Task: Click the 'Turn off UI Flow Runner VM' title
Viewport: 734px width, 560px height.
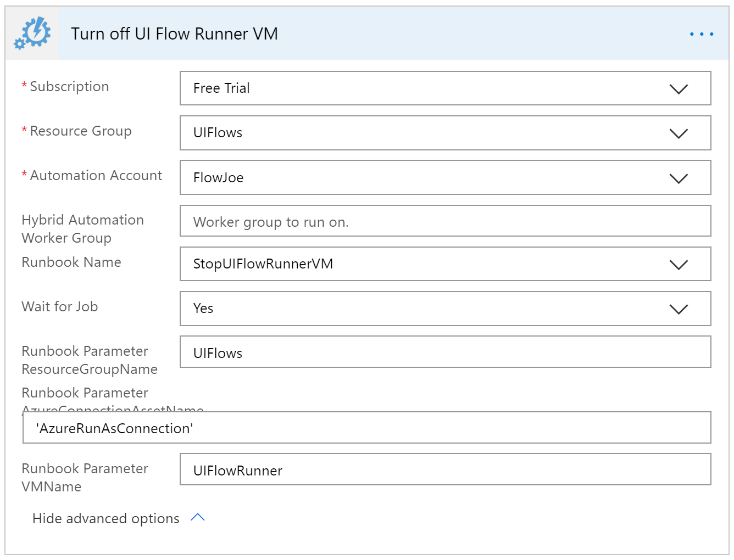Action: pyautogui.click(x=174, y=34)
